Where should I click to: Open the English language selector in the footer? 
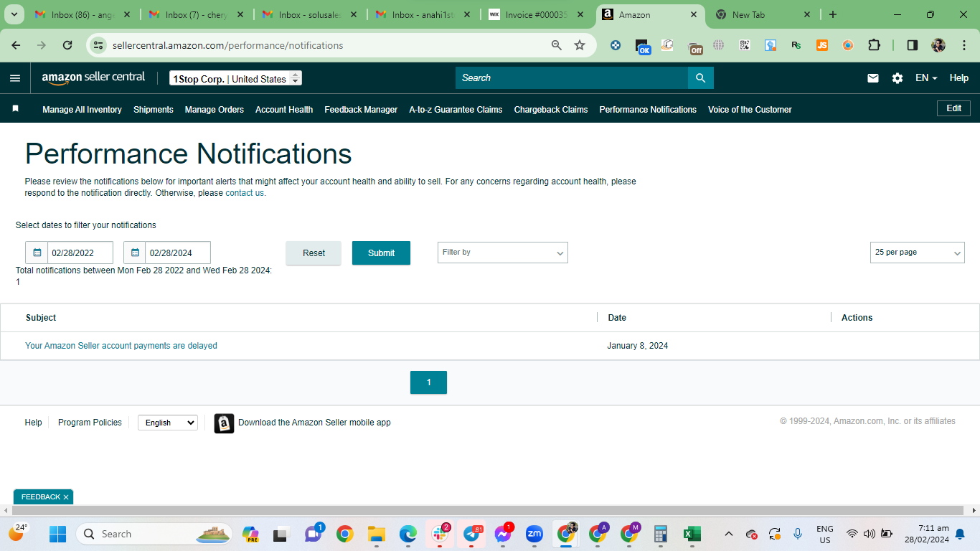coord(168,423)
